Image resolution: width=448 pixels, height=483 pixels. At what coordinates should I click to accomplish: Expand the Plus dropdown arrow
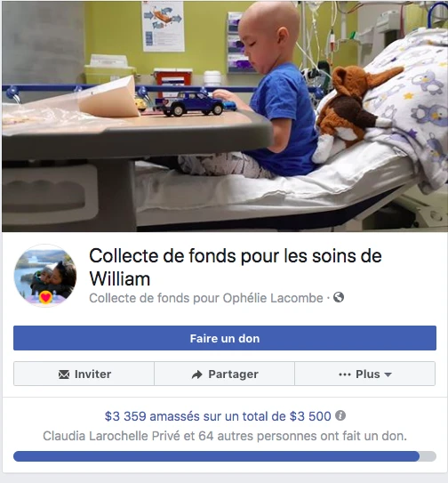click(388, 374)
